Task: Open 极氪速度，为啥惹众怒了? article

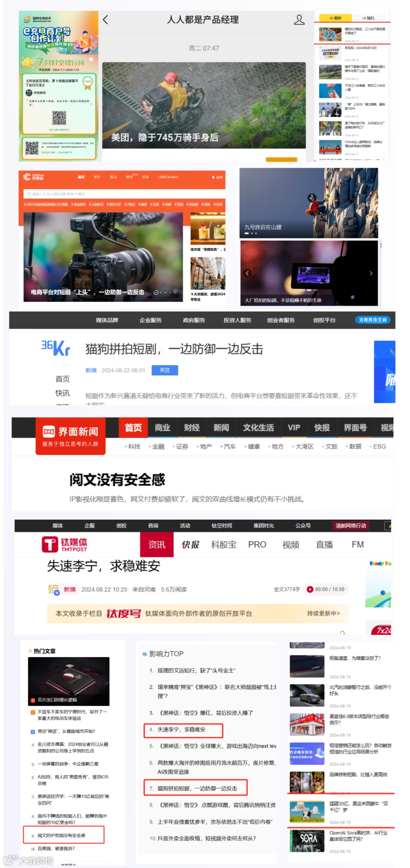Action: (355, 658)
